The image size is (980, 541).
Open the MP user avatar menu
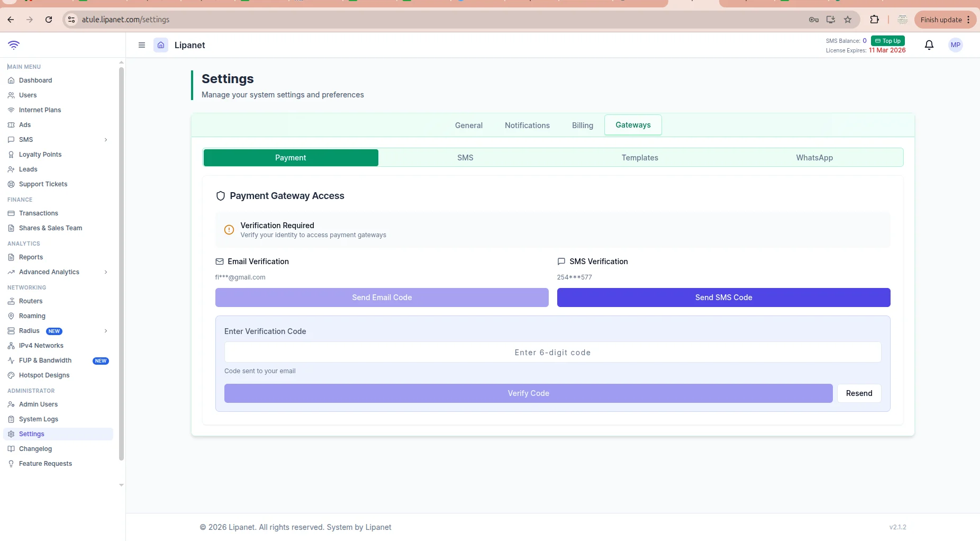pyautogui.click(x=956, y=45)
